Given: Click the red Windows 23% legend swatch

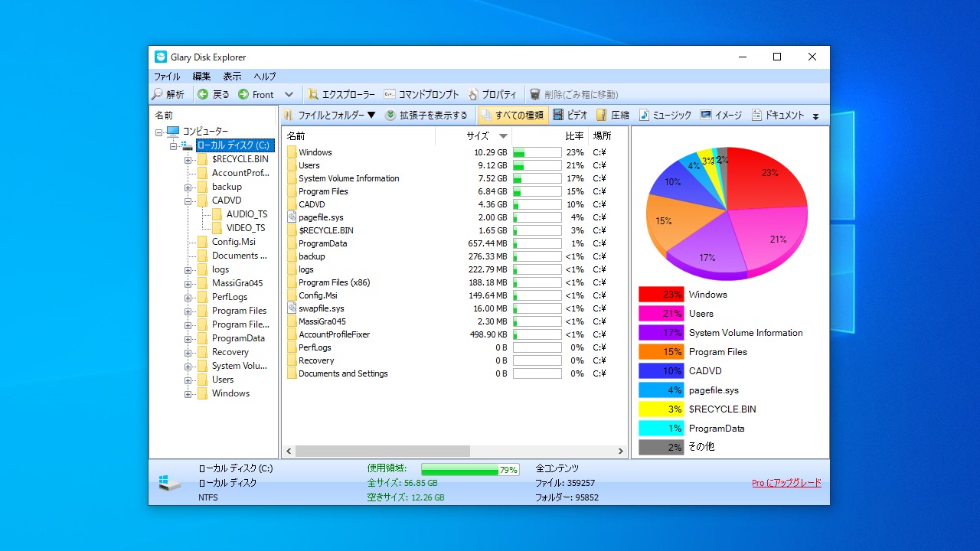Looking at the screenshot, I should 661,295.
